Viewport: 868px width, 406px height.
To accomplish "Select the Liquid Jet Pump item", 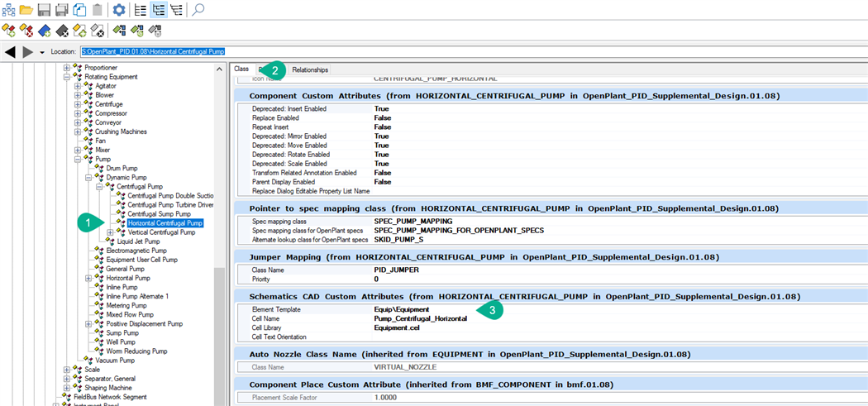I will [138, 241].
